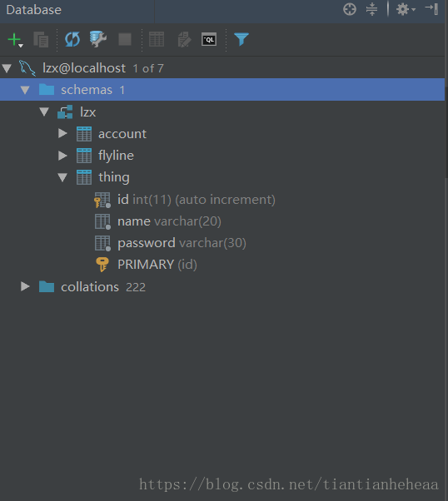Open Data Source Properties wrench icon

(98, 39)
